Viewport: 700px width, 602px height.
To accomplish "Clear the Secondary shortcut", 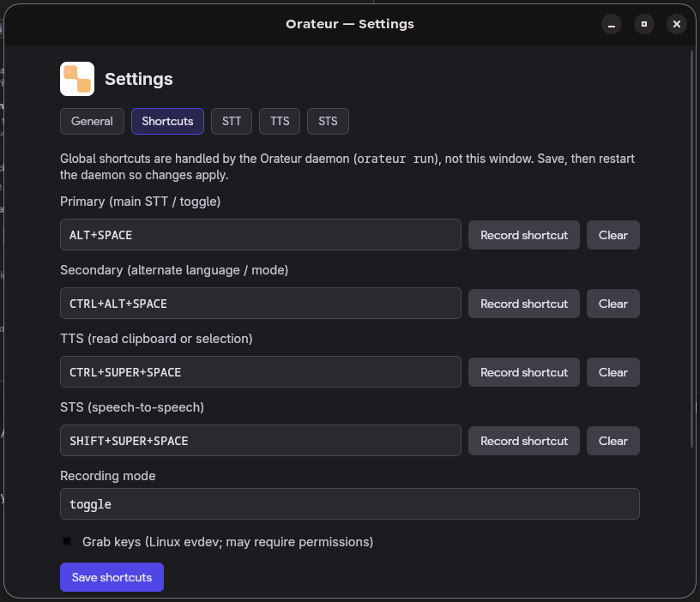I will click(612, 304).
